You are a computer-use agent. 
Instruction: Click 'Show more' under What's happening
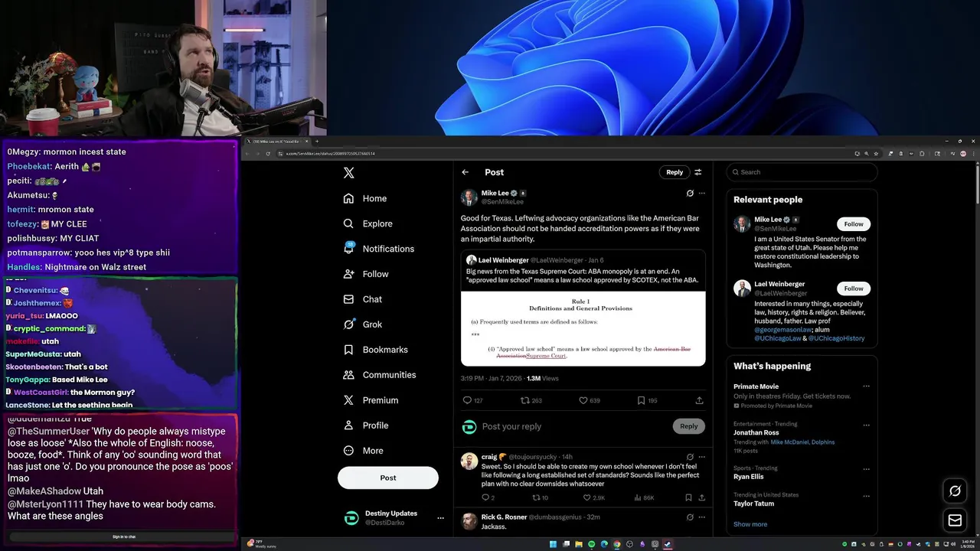tap(750, 524)
